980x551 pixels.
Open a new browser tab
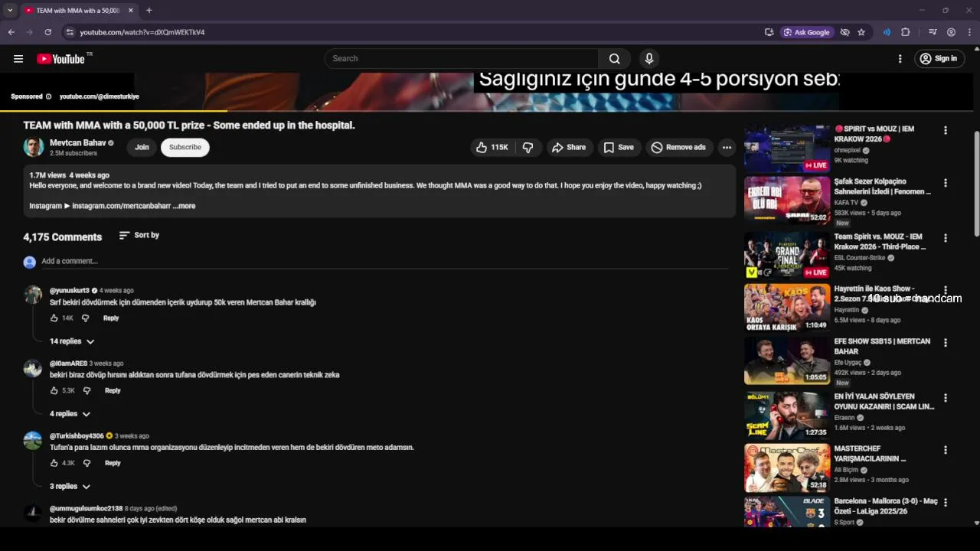click(x=149, y=11)
